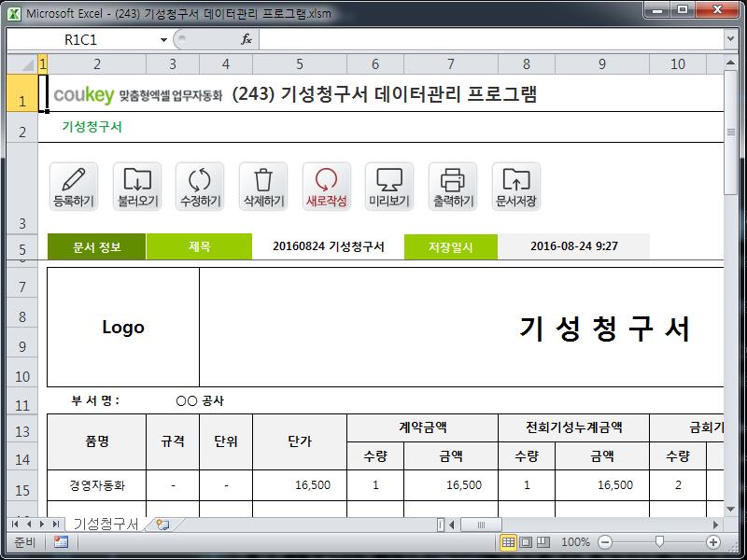Click horizontal scrollbar left arrow
The height and width of the screenshot is (560, 747).
[x=452, y=525]
